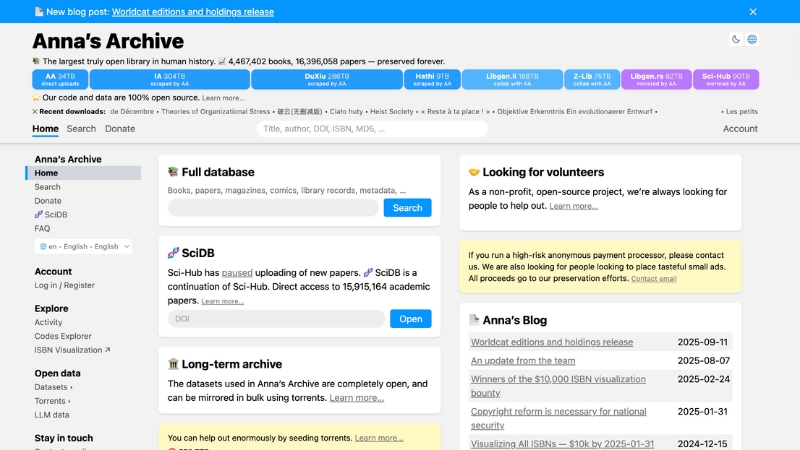Select the Libgen.rs 82TB dataset bar
The width and height of the screenshot is (800, 450).
pyautogui.click(x=656, y=79)
